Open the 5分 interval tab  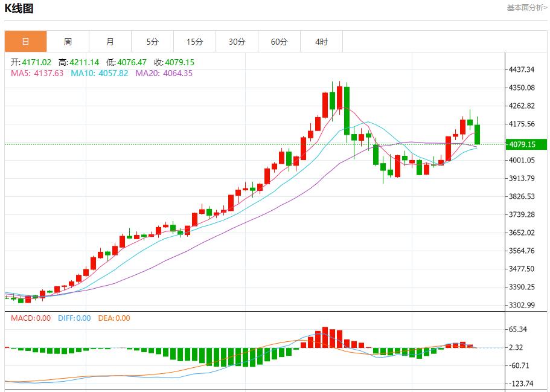click(152, 42)
